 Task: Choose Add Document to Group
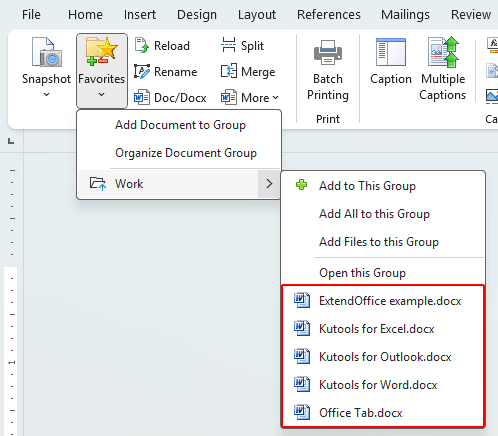pyautogui.click(x=180, y=125)
